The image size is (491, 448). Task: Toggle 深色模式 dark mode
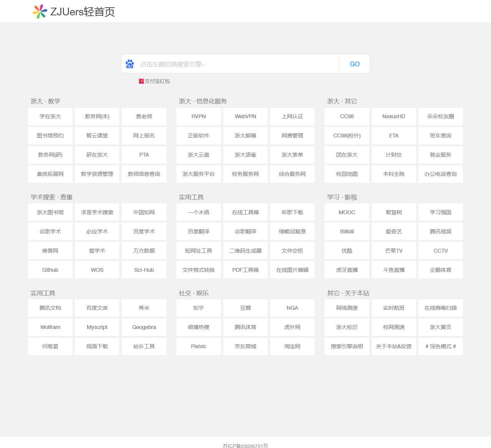[x=440, y=346]
